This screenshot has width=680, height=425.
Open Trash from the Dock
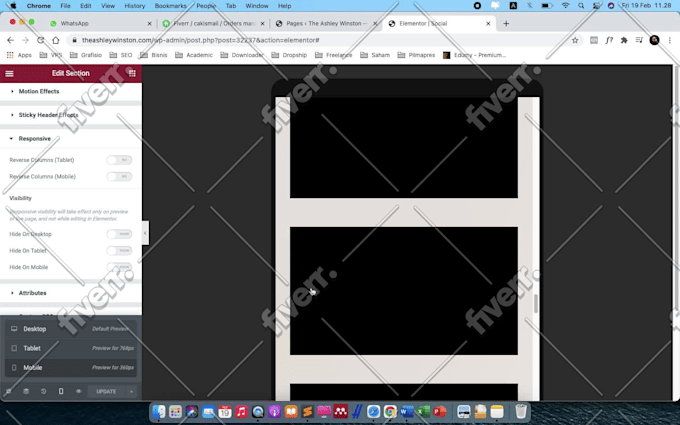pos(521,412)
